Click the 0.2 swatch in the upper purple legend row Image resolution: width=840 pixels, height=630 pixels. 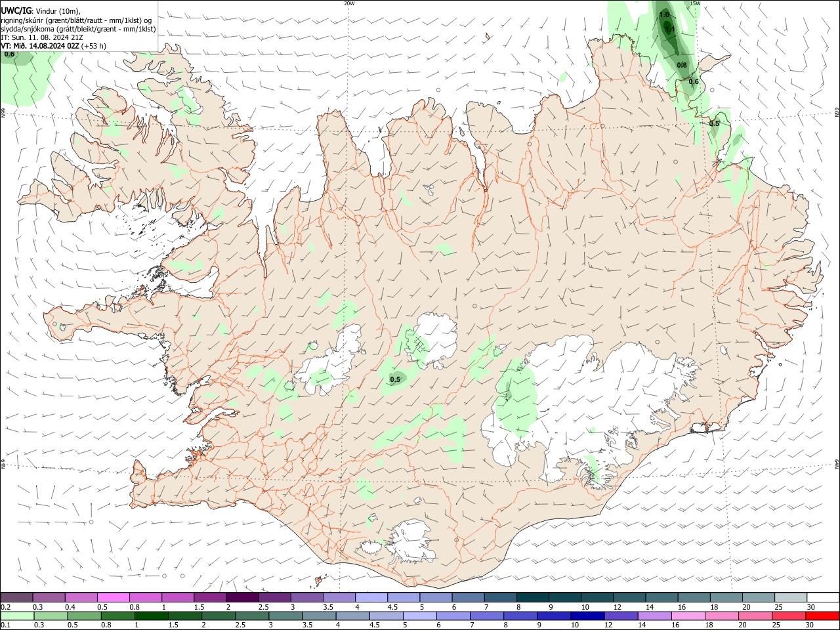16,597
